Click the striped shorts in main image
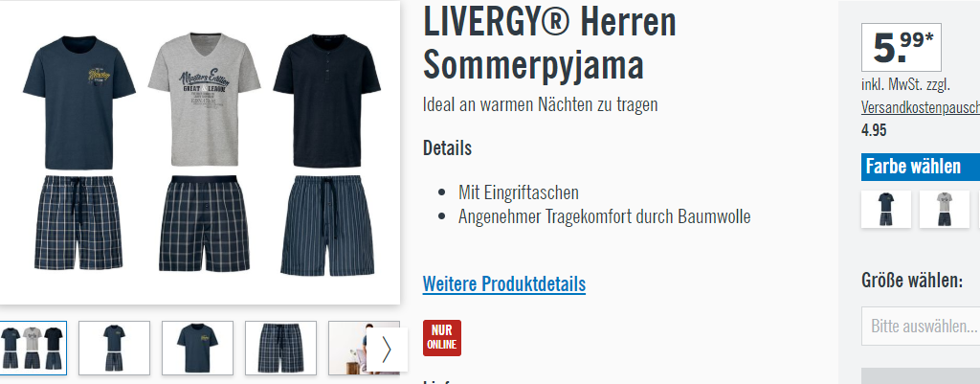Viewport: 980px width, 384px height. [327, 225]
